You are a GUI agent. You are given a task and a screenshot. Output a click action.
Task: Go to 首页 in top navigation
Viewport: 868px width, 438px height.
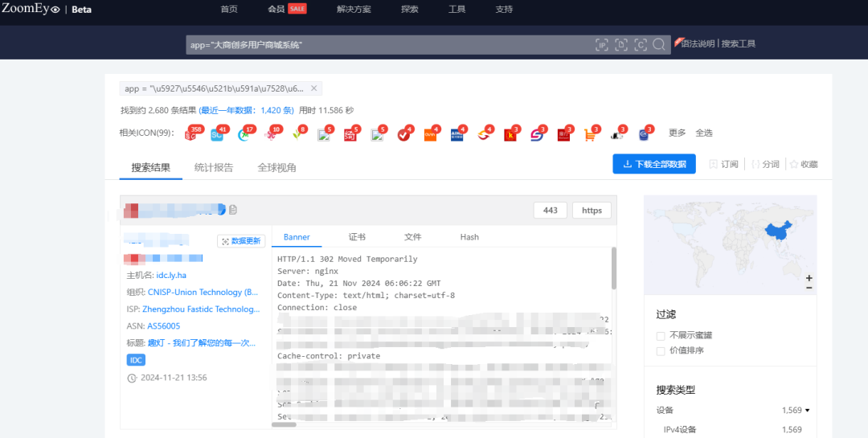point(229,10)
